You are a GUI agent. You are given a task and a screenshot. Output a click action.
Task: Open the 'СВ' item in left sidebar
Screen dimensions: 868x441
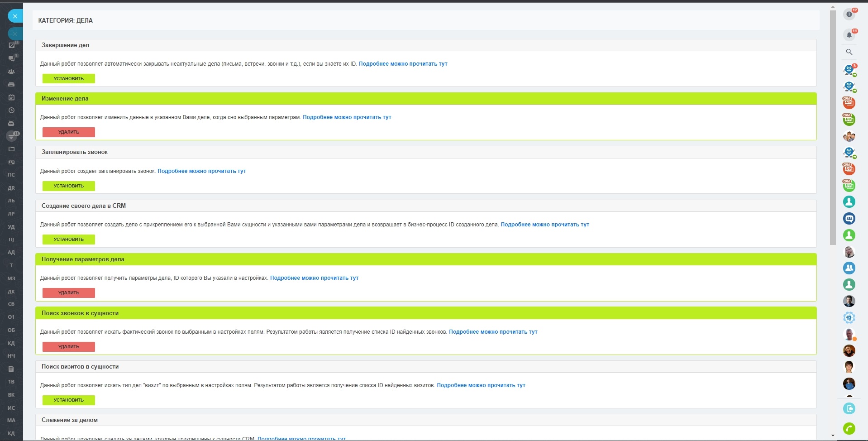[11, 304]
